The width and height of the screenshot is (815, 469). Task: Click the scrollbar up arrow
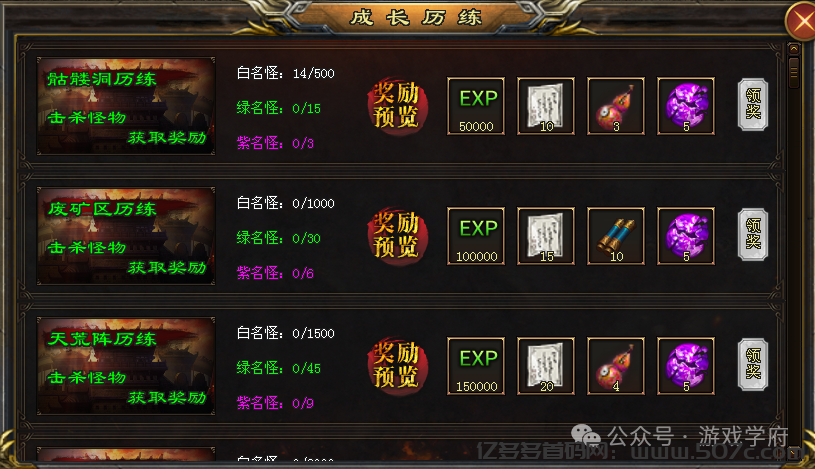coord(794,49)
